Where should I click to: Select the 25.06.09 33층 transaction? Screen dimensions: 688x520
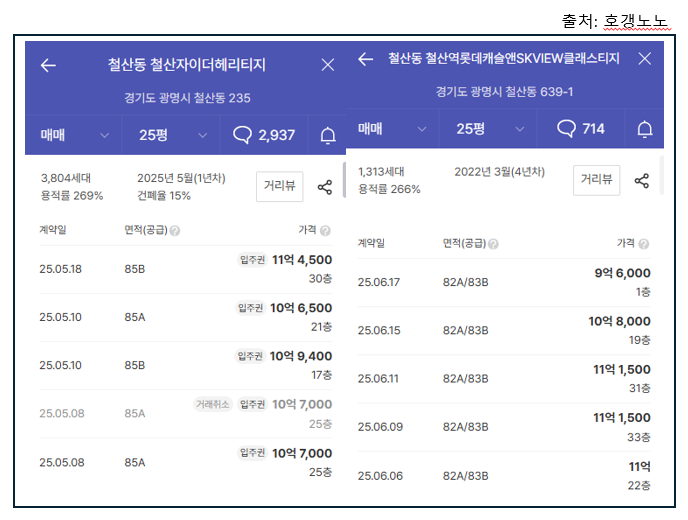point(504,427)
